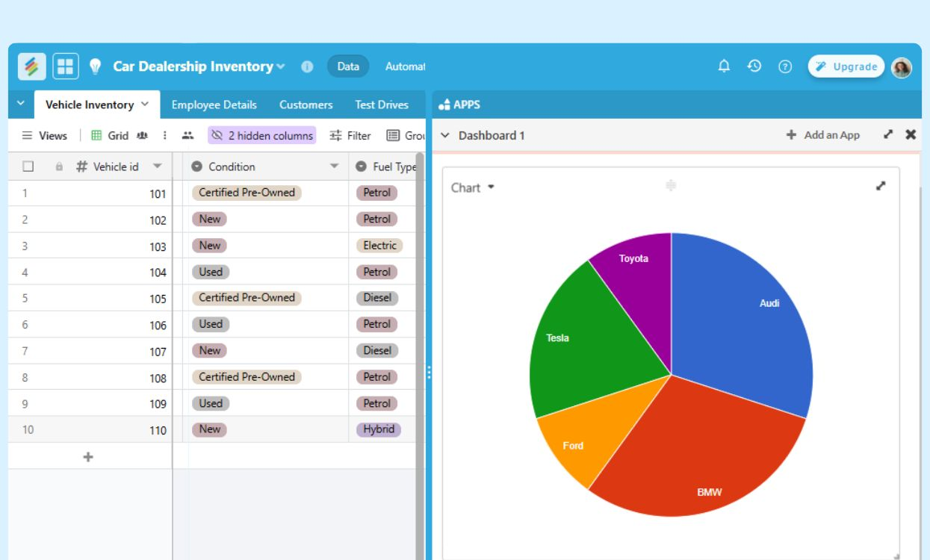Expand the dashboard panel to fullscreen
The height and width of the screenshot is (560, 930).
(888, 134)
